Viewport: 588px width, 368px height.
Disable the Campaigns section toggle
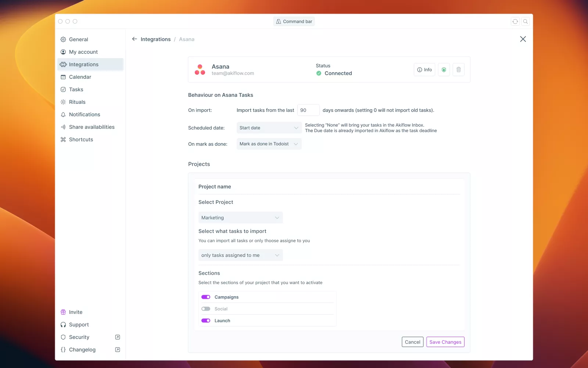206,297
